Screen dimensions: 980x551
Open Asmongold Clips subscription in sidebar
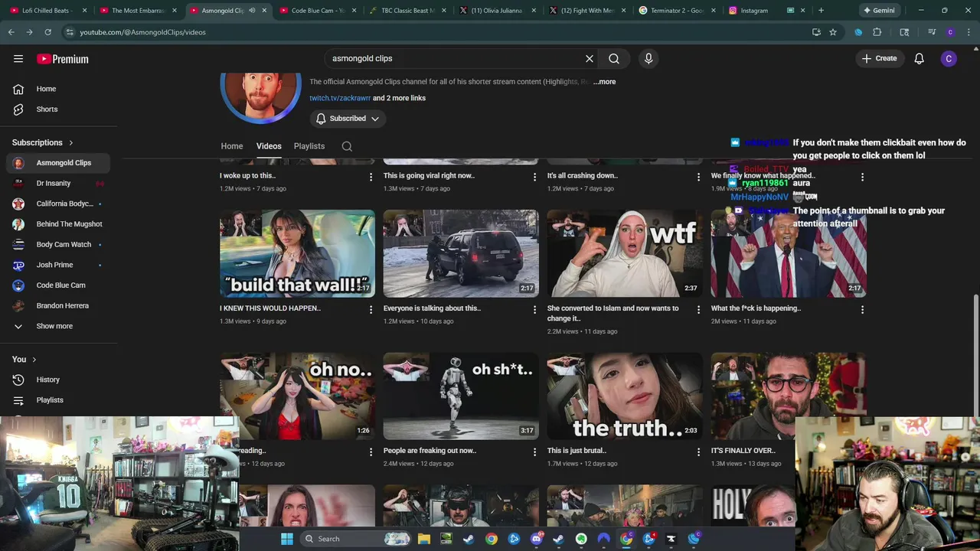point(57,162)
